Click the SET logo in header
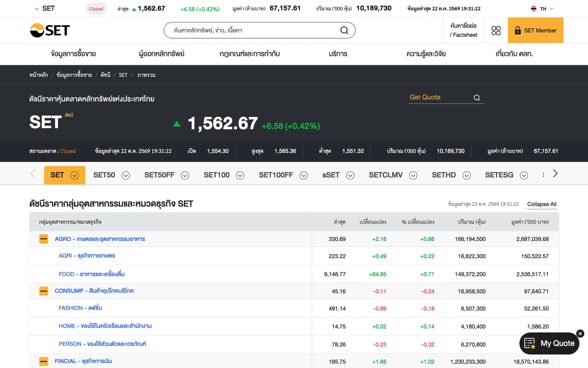Image resolution: width=588 pixels, height=368 pixels. click(x=50, y=30)
